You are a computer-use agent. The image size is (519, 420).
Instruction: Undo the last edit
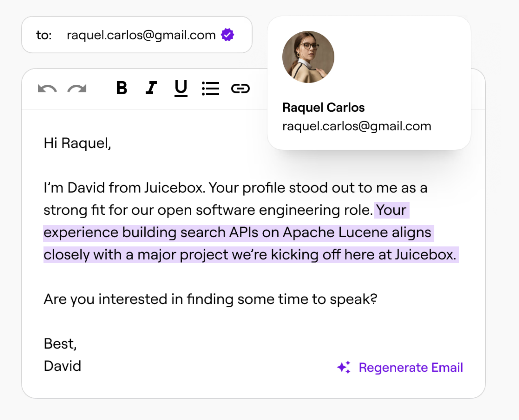[47, 89]
